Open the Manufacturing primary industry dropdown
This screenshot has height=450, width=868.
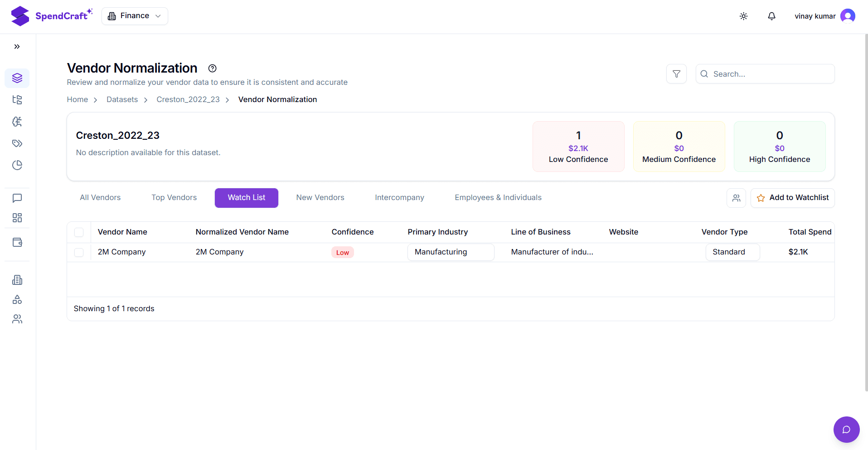point(450,252)
